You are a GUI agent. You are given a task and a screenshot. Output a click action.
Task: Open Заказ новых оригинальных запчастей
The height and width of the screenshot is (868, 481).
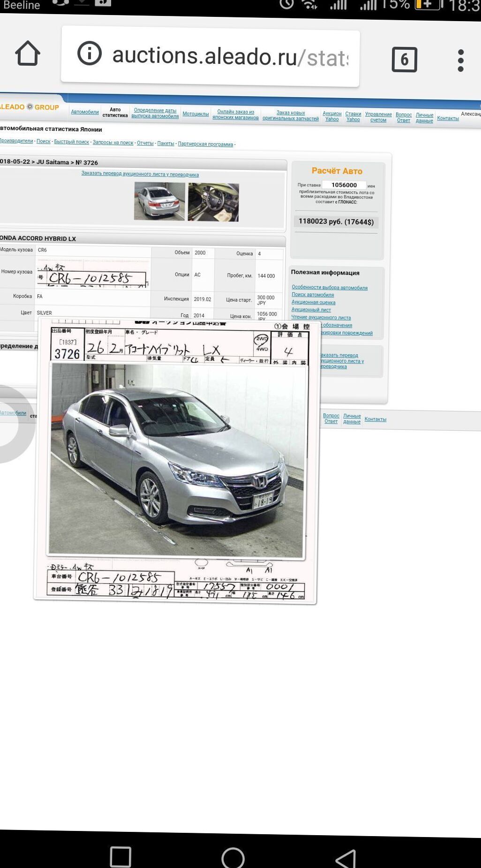(291, 115)
